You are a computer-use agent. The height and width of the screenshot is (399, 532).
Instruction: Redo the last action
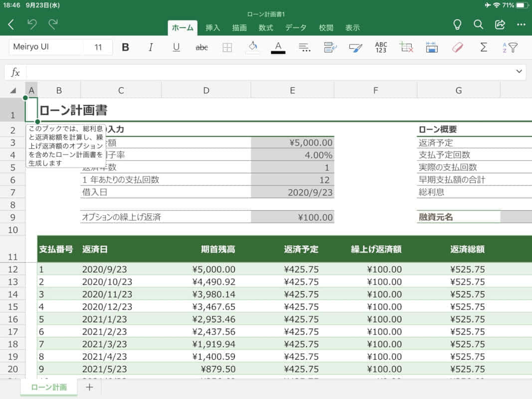coord(53,24)
